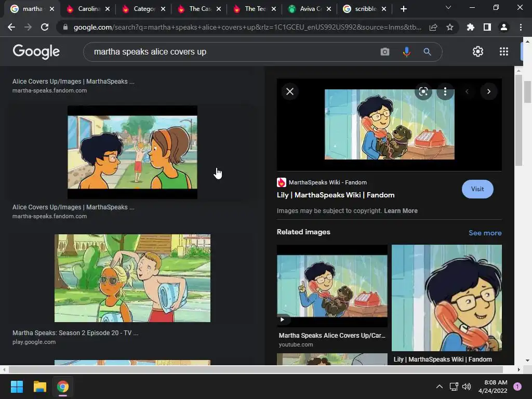532x399 pixels.
Task: Show next image in preview
Action: (x=488, y=91)
